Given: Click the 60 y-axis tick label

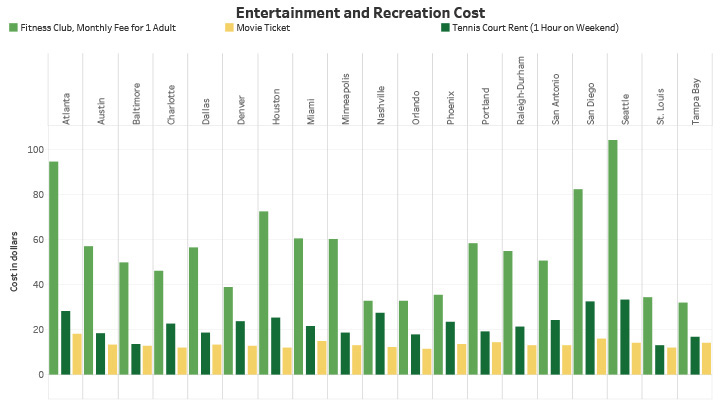Looking at the screenshot, I should pos(38,240).
